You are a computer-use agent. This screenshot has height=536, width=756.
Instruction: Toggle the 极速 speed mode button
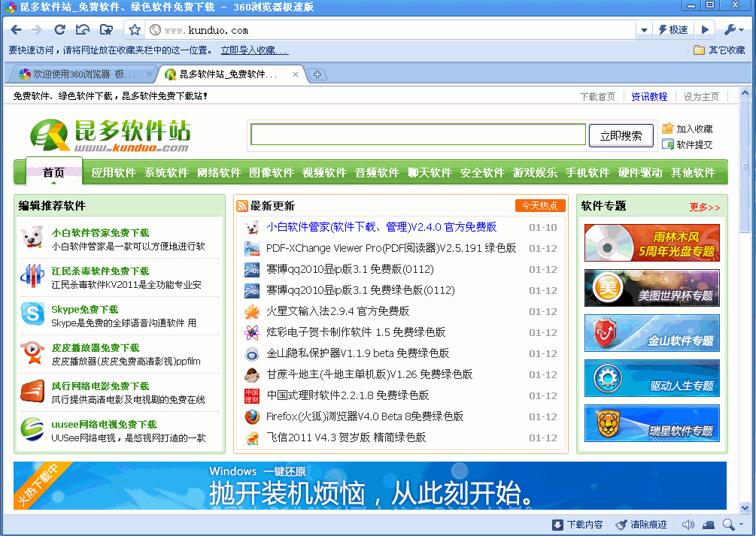pyautogui.click(x=673, y=30)
